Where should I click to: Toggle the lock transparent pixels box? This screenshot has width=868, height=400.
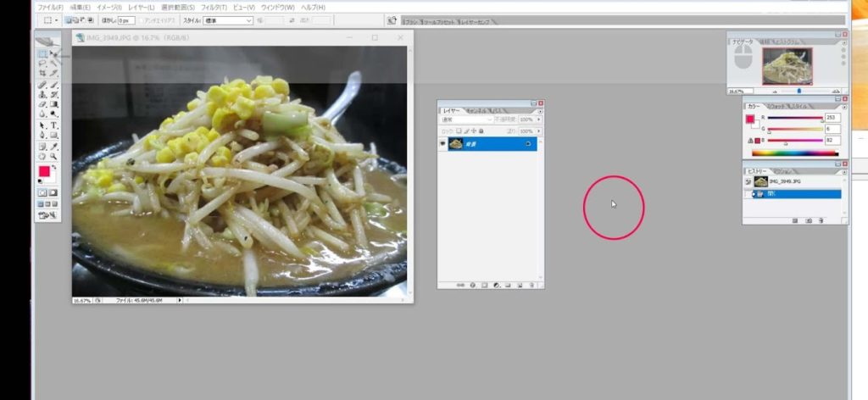[459, 131]
